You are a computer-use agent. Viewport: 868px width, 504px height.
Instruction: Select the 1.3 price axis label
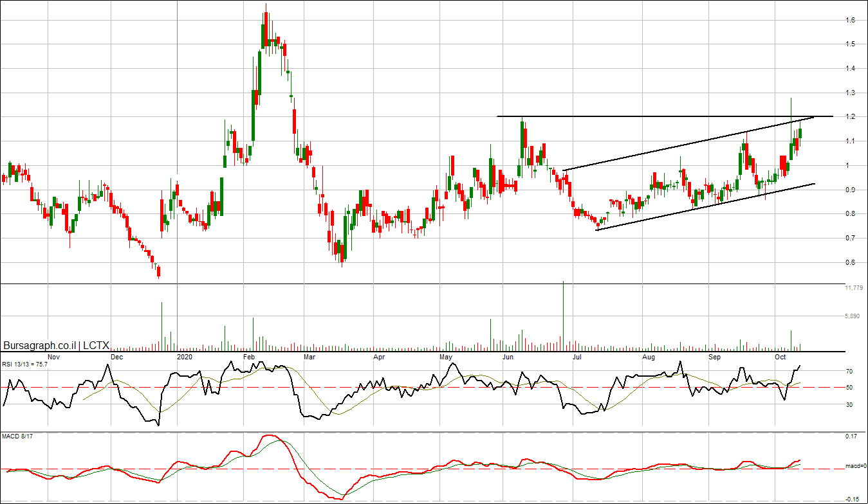(x=851, y=93)
